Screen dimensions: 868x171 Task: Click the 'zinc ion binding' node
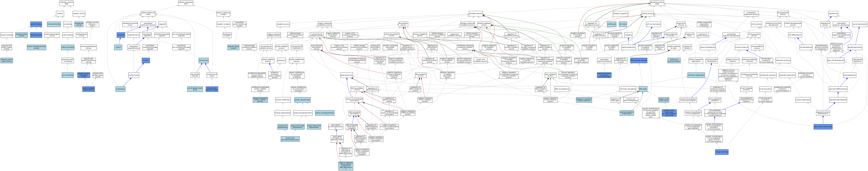point(68,75)
